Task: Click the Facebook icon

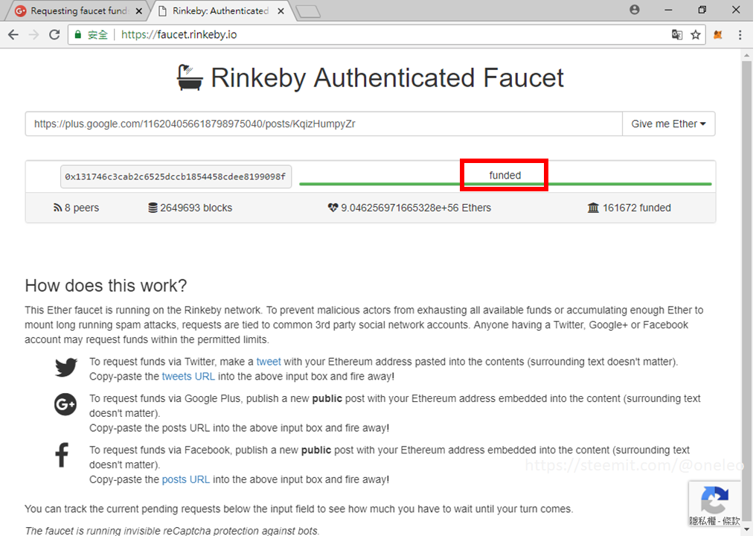Action: 62,455
